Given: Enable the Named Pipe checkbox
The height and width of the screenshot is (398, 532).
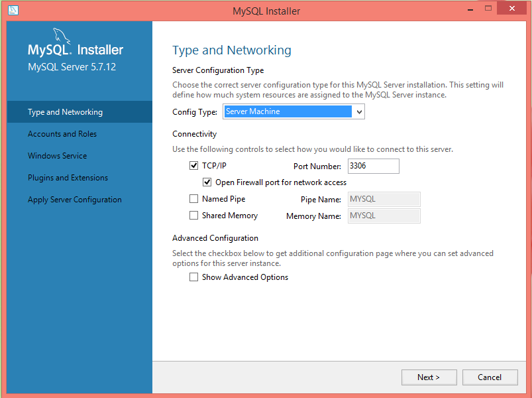Looking at the screenshot, I should pyautogui.click(x=194, y=199).
